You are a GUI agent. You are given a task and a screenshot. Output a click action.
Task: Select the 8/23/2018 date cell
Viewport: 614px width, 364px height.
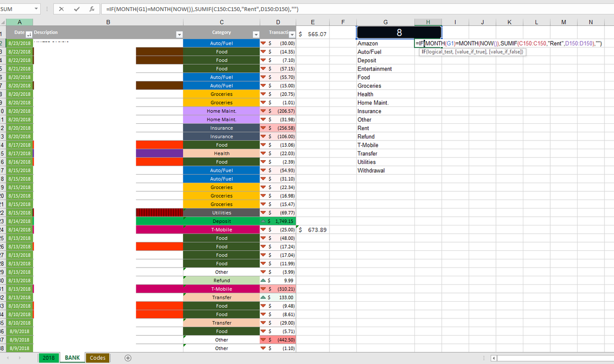click(19, 44)
